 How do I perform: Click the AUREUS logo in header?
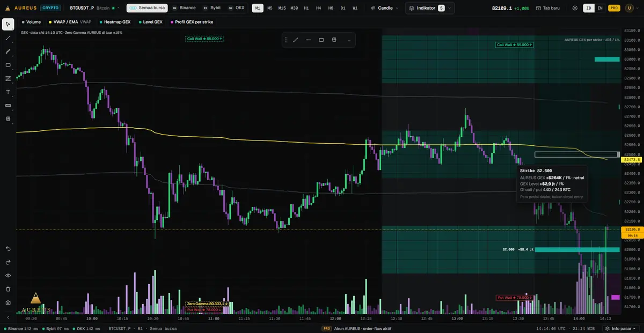point(20,8)
